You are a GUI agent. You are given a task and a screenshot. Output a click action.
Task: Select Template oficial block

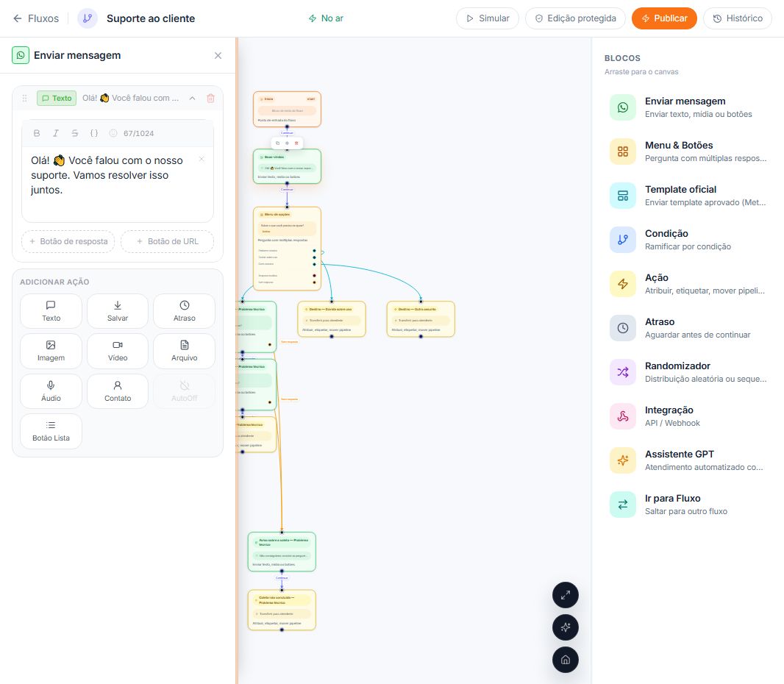[688, 196]
